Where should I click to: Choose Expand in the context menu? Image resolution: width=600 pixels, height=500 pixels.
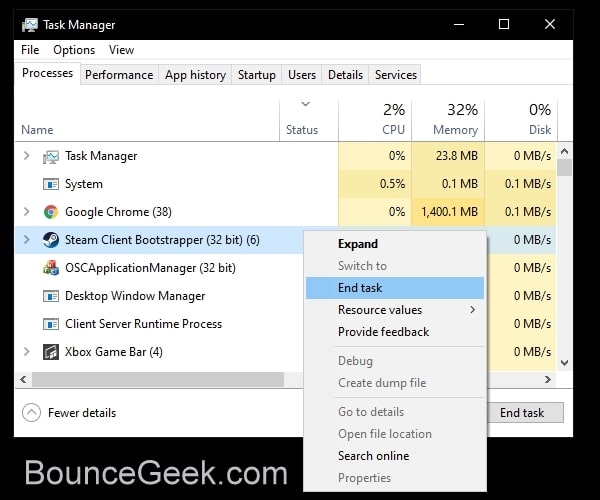click(395, 244)
